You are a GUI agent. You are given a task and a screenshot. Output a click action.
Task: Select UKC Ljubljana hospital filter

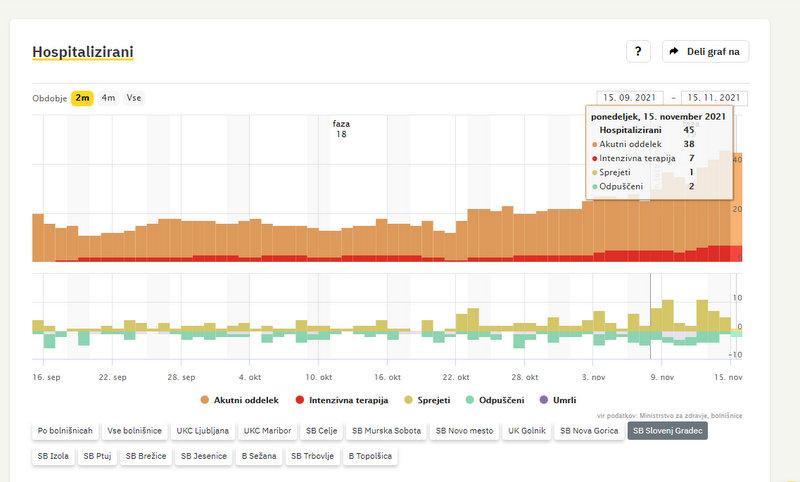[x=203, y=431]
